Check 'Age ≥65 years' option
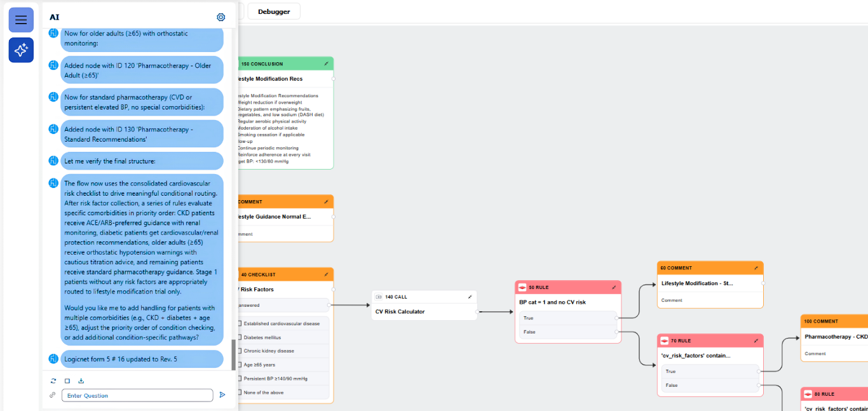The height and width of the screenshot is (411, 868). tap(240, 365)
